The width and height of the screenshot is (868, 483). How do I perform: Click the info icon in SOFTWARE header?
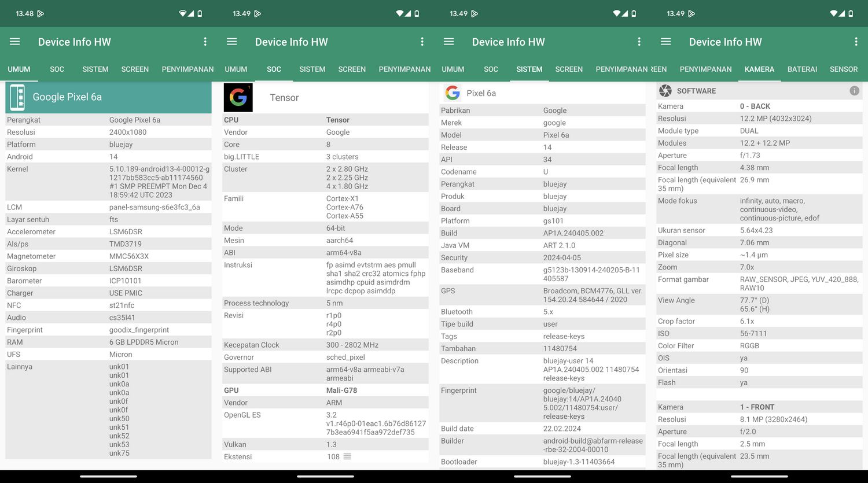click(x=854, y=91)
